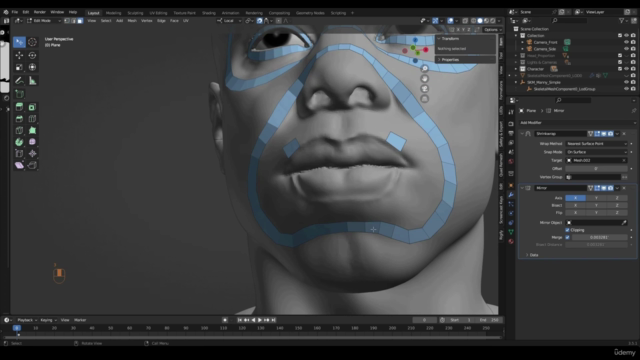
Task: Enable Mirror Bisect X button
Action: [576, 205]
